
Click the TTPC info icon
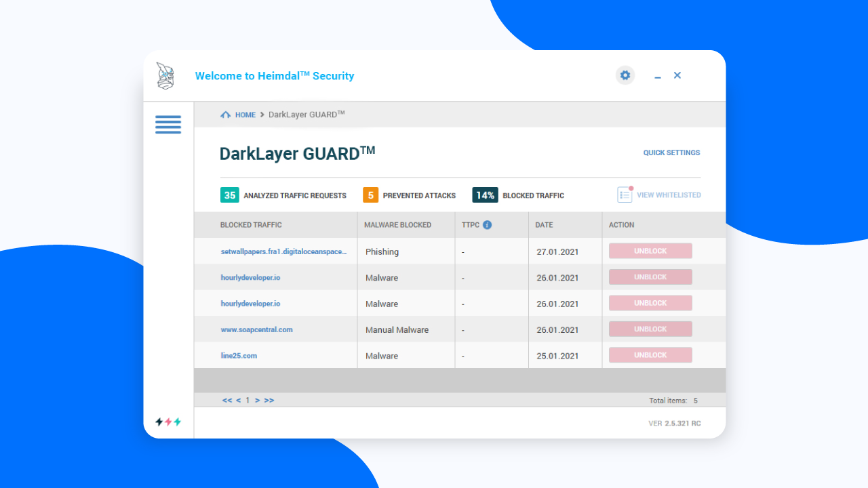point(487,225)
